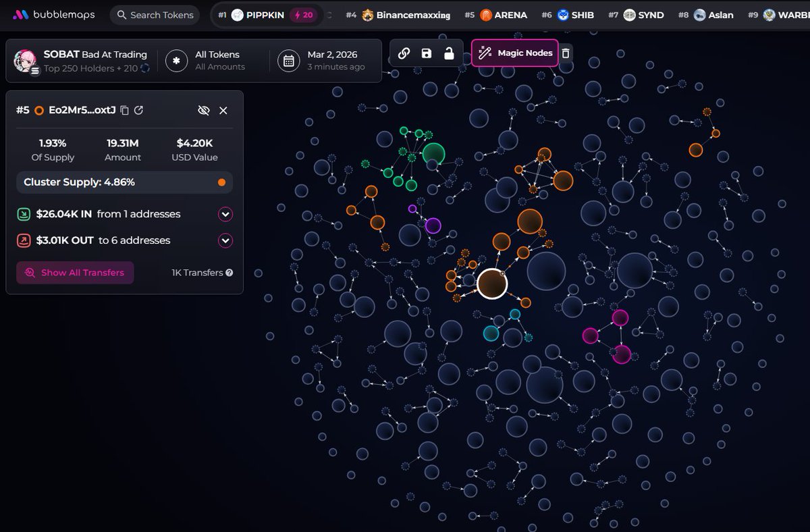This screenshot has height=532, width=810.
Task: Click the asterisk All Tokens icon
Action: pyautogui.click(x=177, y=61)
